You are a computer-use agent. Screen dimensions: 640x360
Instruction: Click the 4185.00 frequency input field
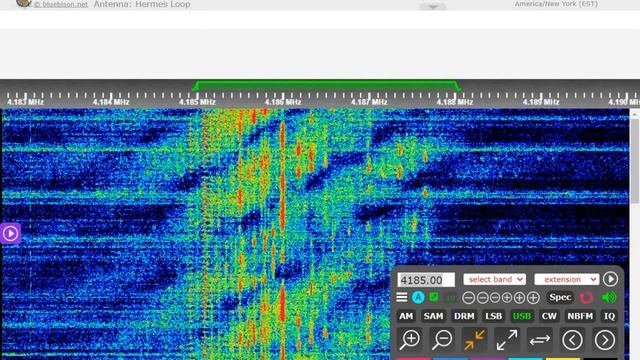pos(426,280)
